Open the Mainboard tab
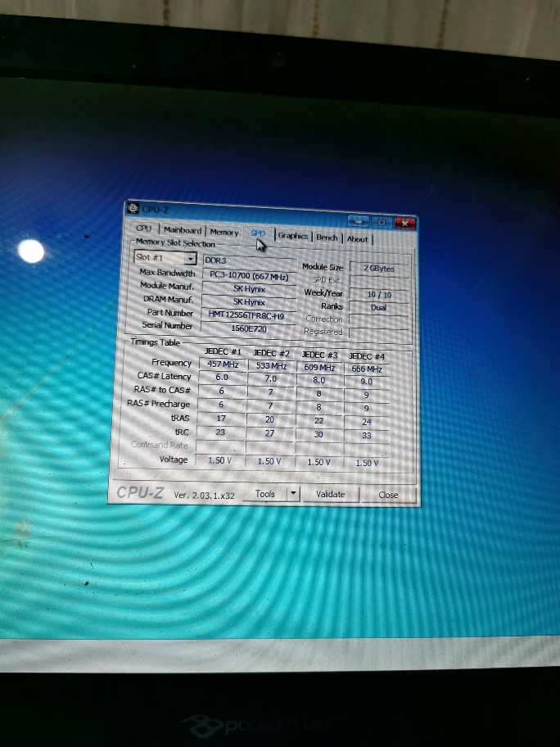 pyautogui.click(x=182, y=230)
